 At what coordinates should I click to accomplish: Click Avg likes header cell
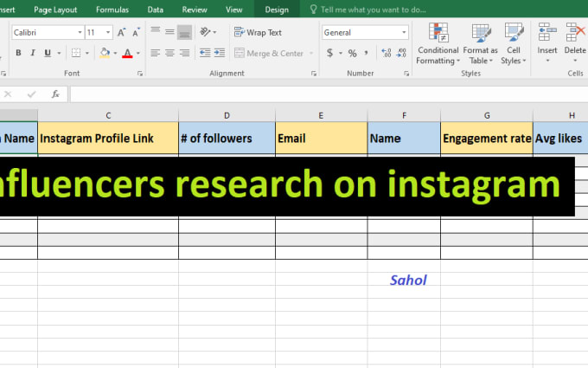(x=560, y=139)
